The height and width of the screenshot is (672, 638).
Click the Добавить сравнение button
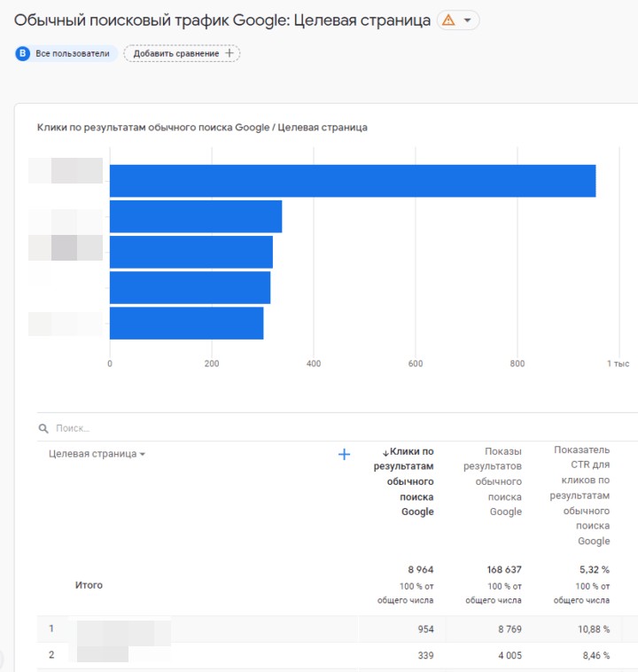182,54
